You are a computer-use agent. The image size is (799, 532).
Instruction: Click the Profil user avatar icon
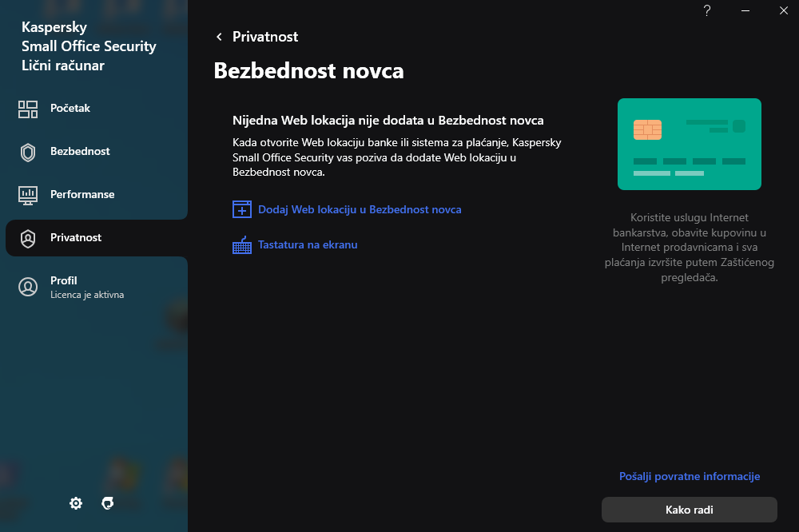coord(28,287)
